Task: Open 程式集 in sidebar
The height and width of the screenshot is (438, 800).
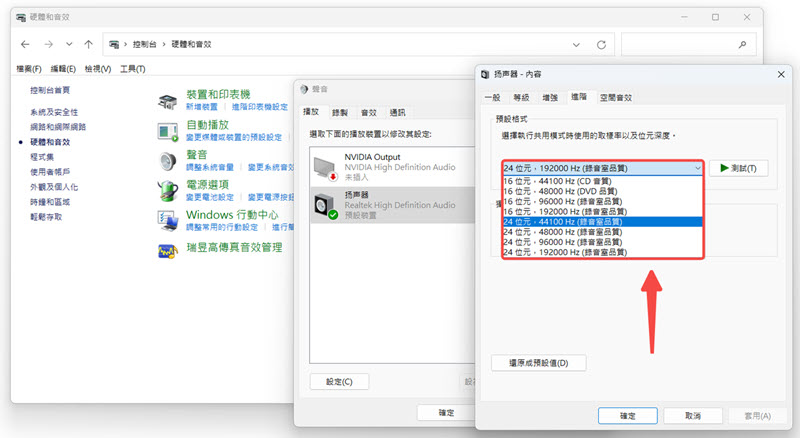Action: 42,157
